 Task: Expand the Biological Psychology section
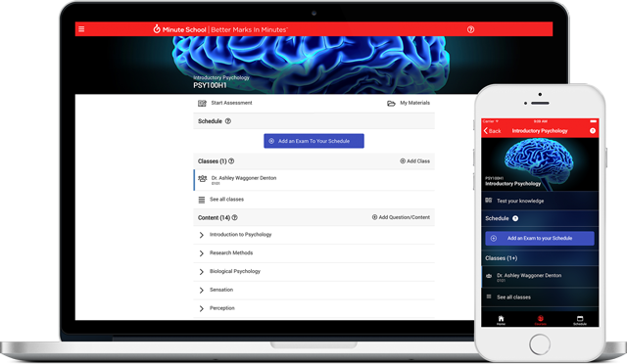(313, 271)
